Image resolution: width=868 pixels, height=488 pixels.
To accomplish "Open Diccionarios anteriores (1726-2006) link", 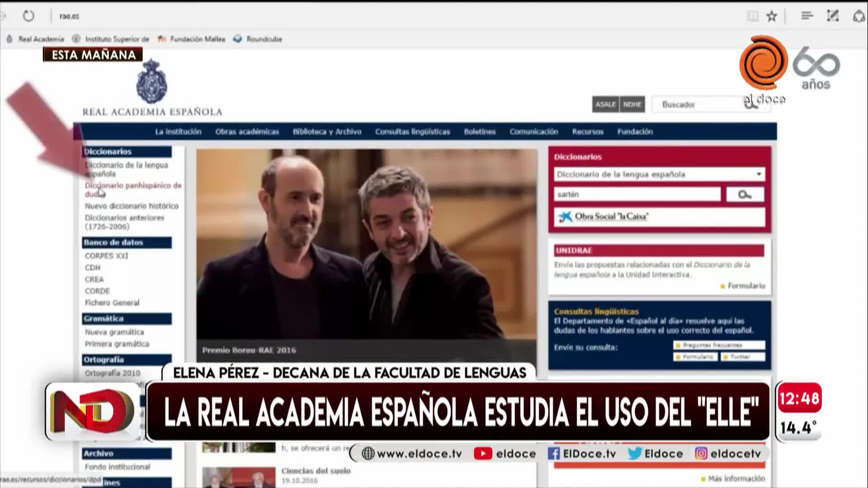I will click(x=124, y=222).
